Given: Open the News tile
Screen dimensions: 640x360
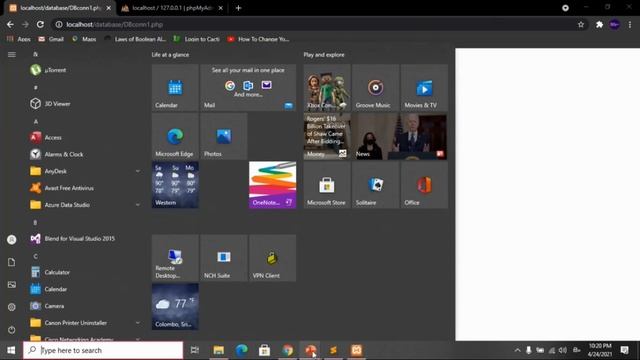Looking at the screenshot, I should pos(400,136).
